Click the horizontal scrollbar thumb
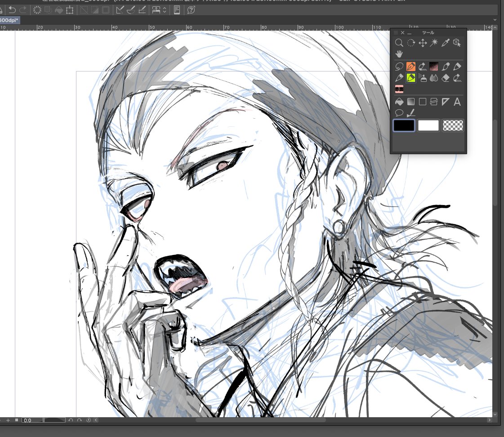 tap(261, 420)
